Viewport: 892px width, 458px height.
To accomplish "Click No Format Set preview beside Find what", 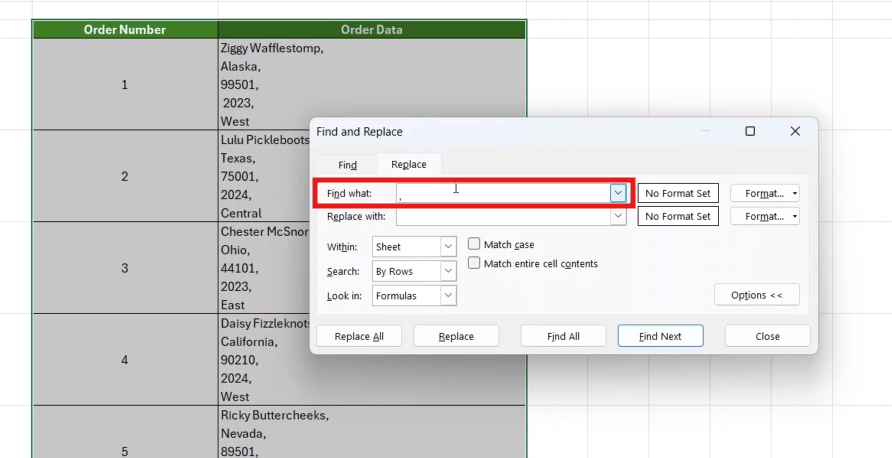I will tap(678, 193).
